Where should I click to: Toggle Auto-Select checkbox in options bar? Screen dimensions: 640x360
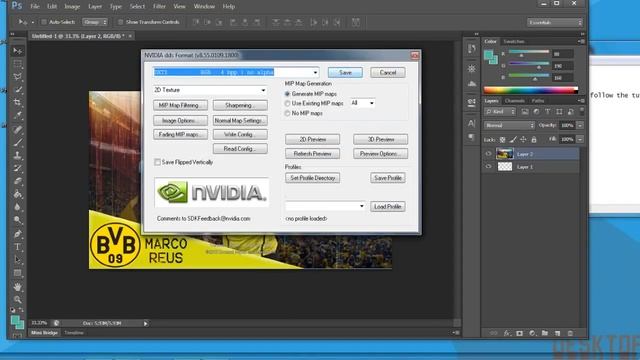tap(44, 22)
